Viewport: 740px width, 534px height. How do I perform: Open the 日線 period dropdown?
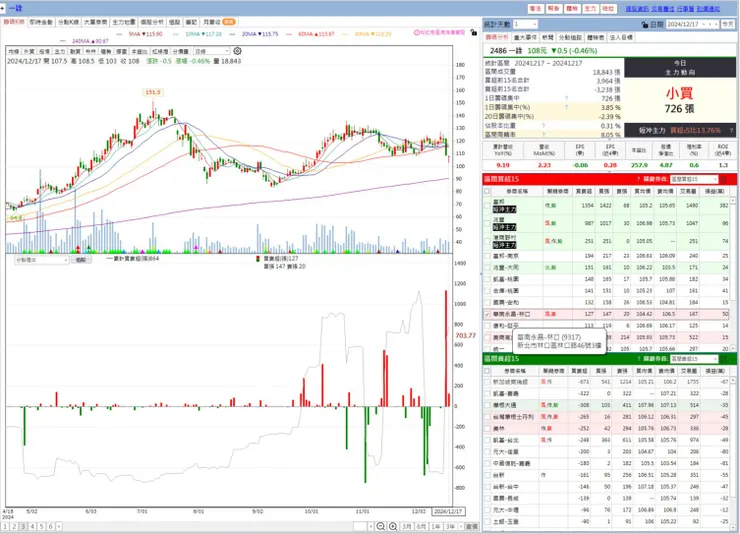(x=212, y=51)
